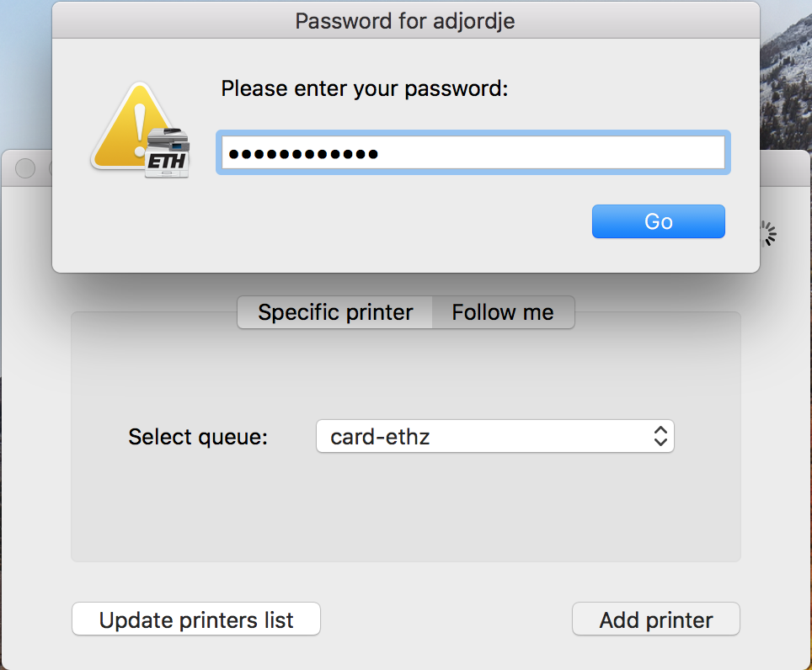Click the masked password dots
The width and height of the screenshot is (812, 670).
(303, 154)
